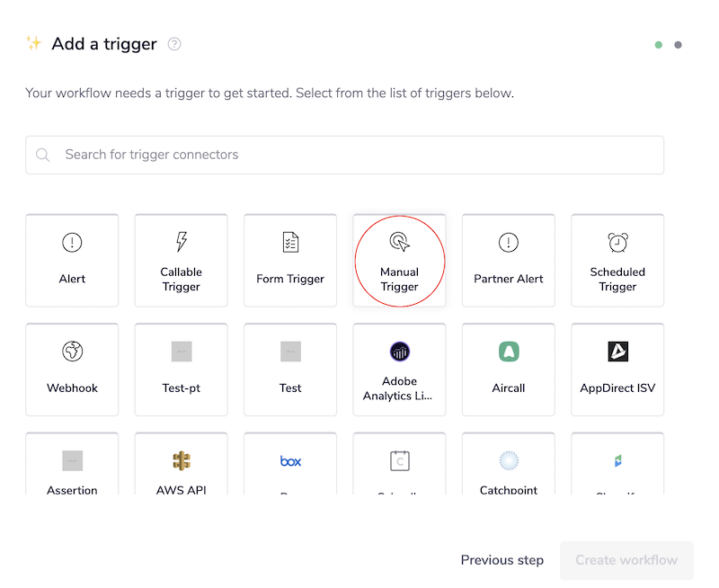This screenshot has height=588, width=719.
Task: Open the AppDirect ISV connector
Action: [x=617, y=370]
